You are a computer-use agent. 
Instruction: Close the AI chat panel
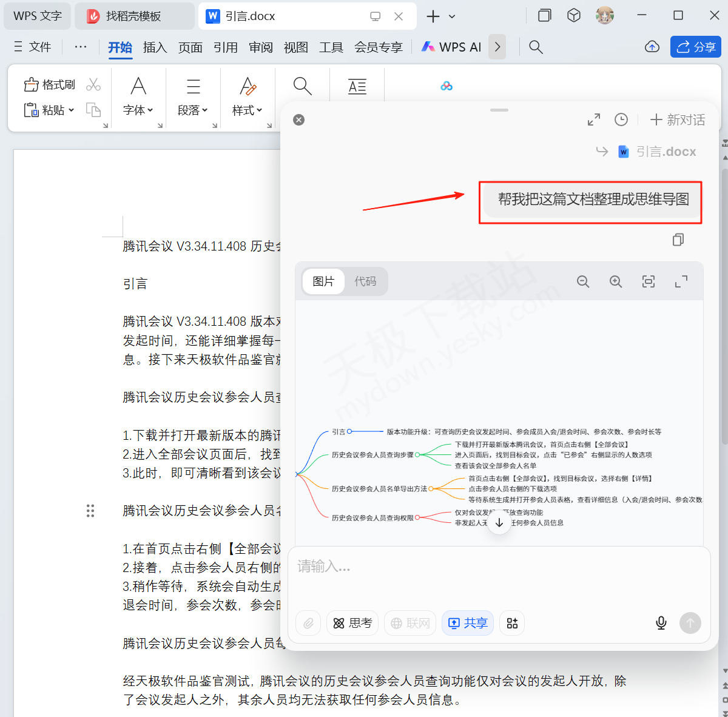click(x=298, y=119)
